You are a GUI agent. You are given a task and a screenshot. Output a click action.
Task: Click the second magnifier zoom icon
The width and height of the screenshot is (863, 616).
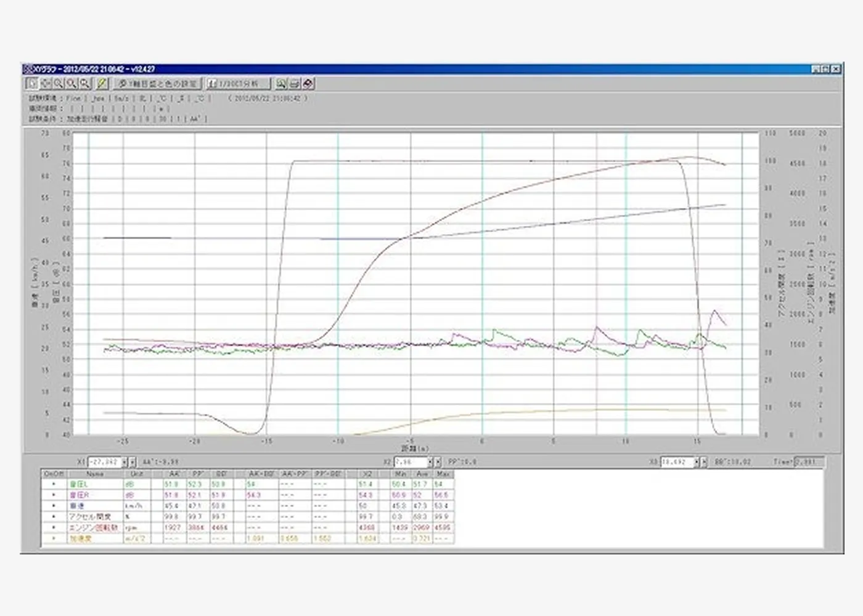[72, 84]
